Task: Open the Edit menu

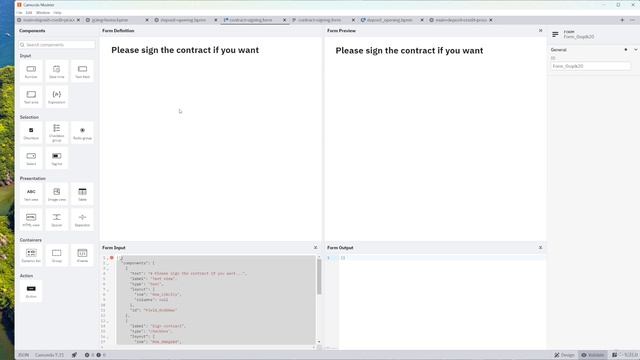Action: [29, 13]
